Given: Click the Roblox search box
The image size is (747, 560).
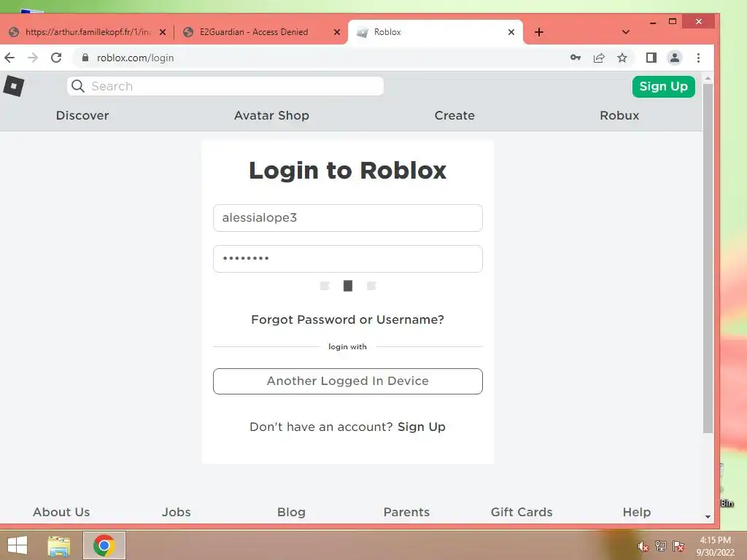Looking at the screenshot, I should pos(225,86).
